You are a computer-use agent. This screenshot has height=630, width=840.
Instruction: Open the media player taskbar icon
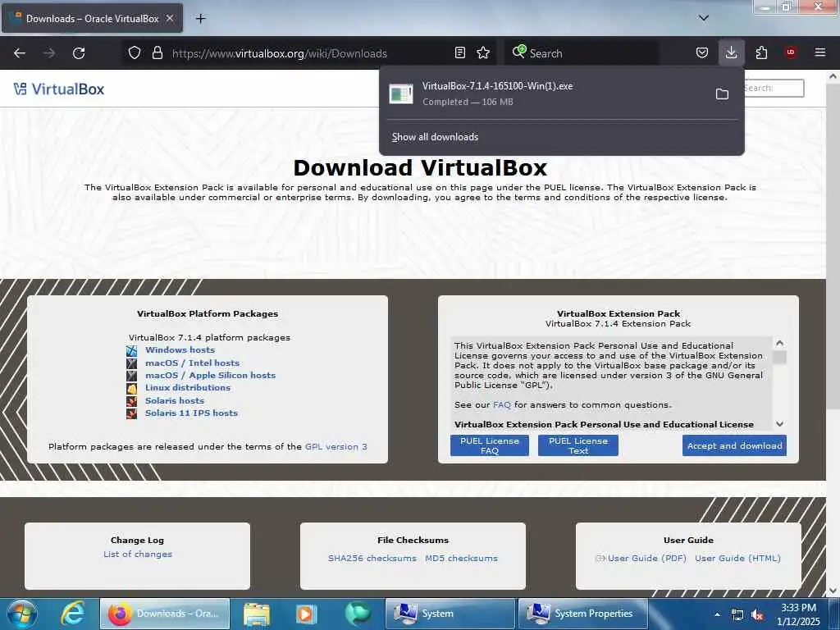pos(306,614)
